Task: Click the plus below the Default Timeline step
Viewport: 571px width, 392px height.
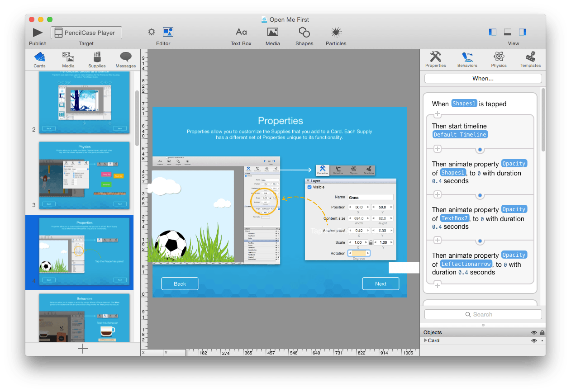Action: tap(438, 149)
